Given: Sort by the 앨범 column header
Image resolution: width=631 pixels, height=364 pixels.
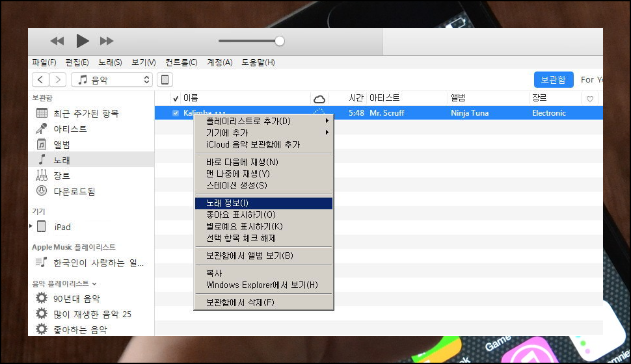Looking at the screenshot, I should pyautogui.click(x=458, y=97).
